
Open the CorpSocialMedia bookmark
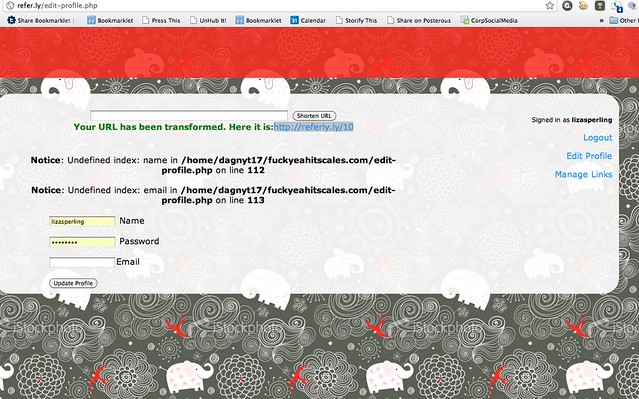(489, 20)
